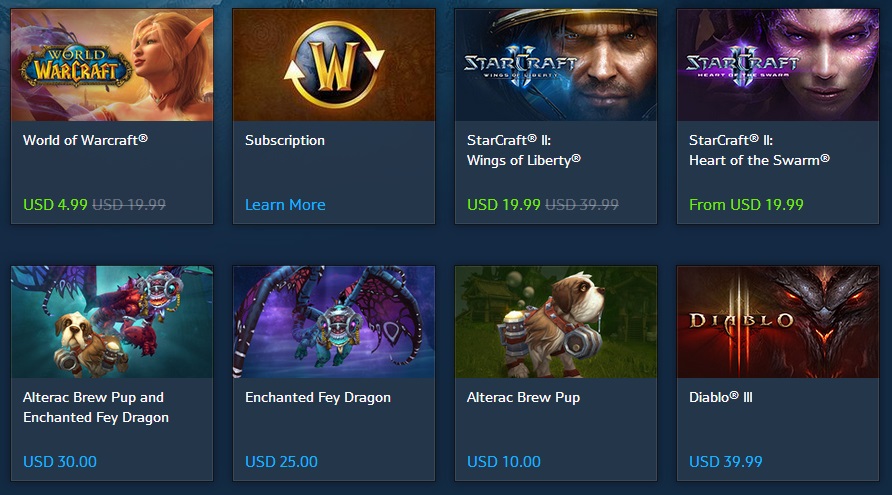The width and height of the screenshot is (892, 495).
Task: Click the Enchanted Fey Dragon USD 25.00 price
Action: 281,462
